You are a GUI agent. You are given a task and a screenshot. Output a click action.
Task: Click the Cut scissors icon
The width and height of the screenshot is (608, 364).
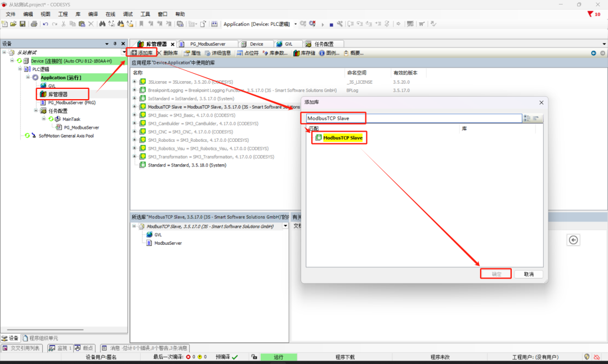[x=64, y=24]
